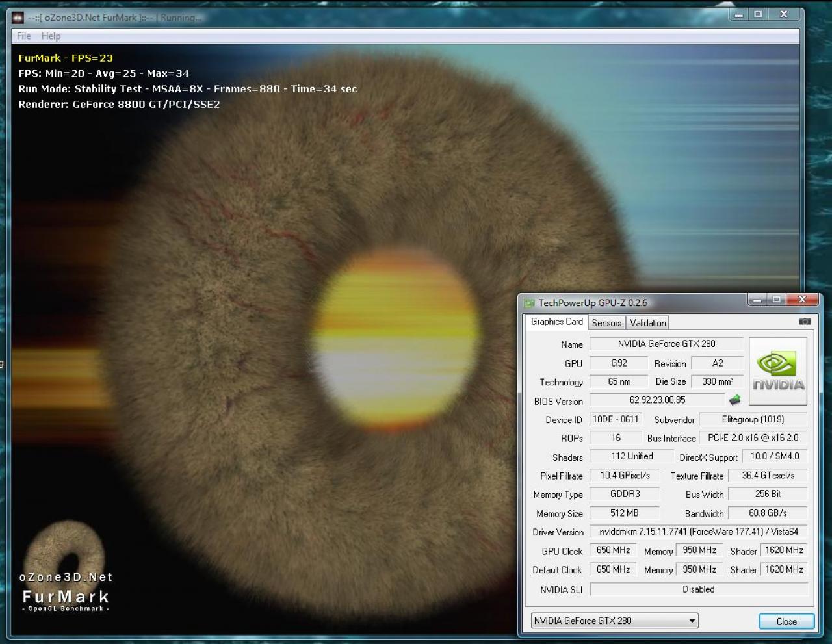The height and width of the screenshot is (644, 832).
Task: Save the BIOS using chip icon
Action: [x=735, y=400]
